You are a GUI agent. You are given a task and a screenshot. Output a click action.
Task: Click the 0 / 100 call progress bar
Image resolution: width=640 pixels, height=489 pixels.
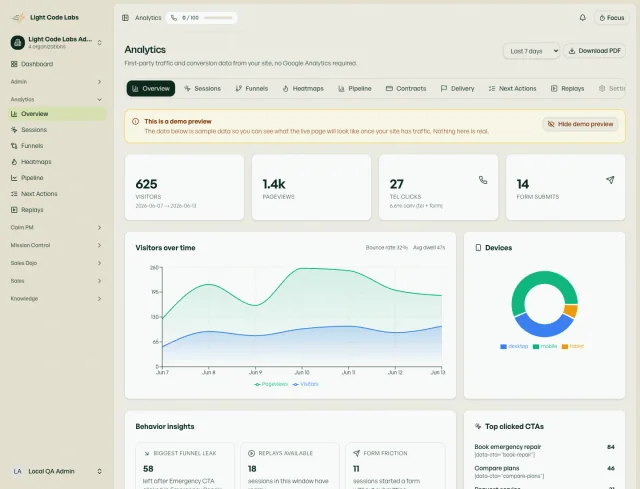click(x=218, y=18)
